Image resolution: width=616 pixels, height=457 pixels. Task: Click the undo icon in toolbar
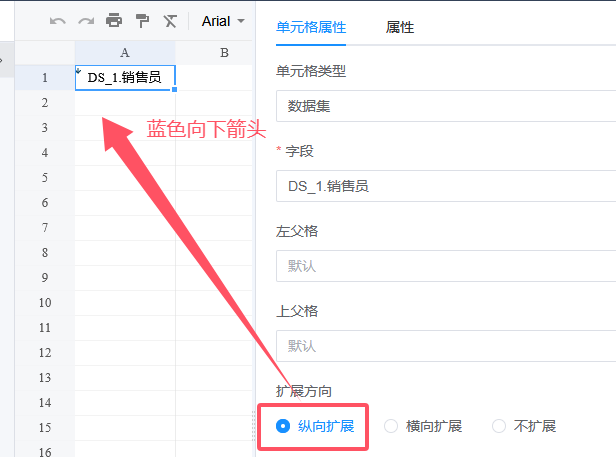coord(58,21)
